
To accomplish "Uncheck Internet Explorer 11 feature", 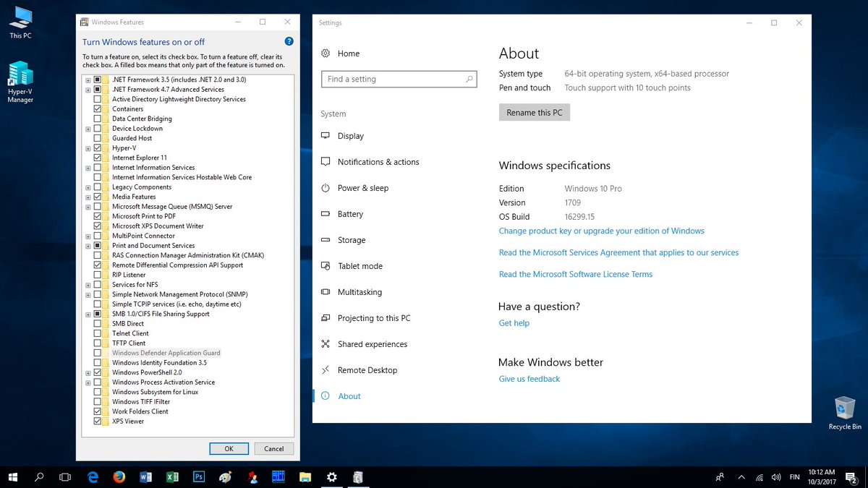I will click(97, 158).
